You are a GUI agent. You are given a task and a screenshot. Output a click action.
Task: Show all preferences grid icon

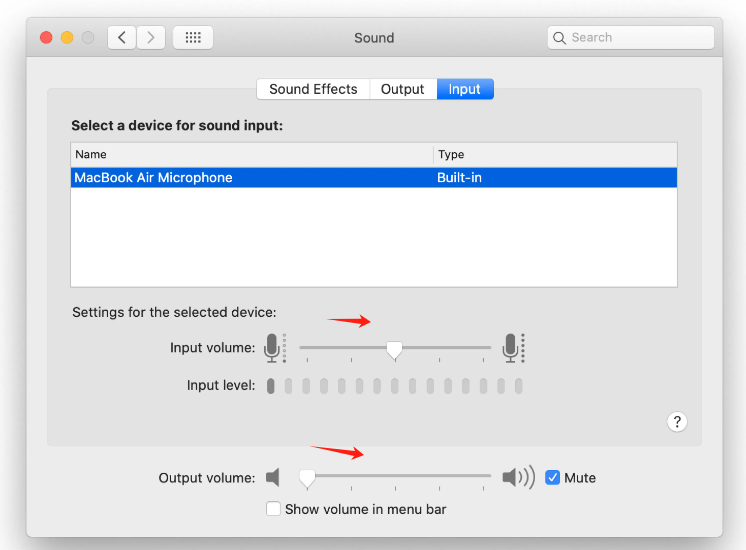[x=193, y=38]
